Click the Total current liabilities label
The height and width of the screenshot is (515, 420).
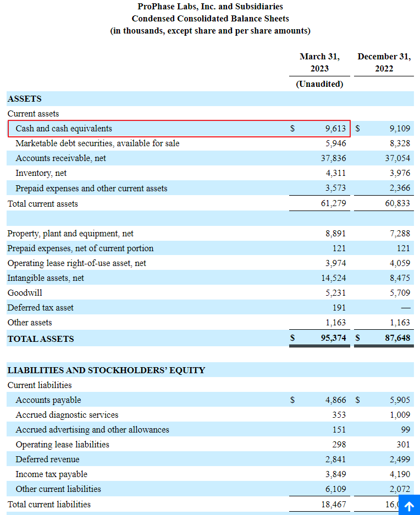(49, 505)
